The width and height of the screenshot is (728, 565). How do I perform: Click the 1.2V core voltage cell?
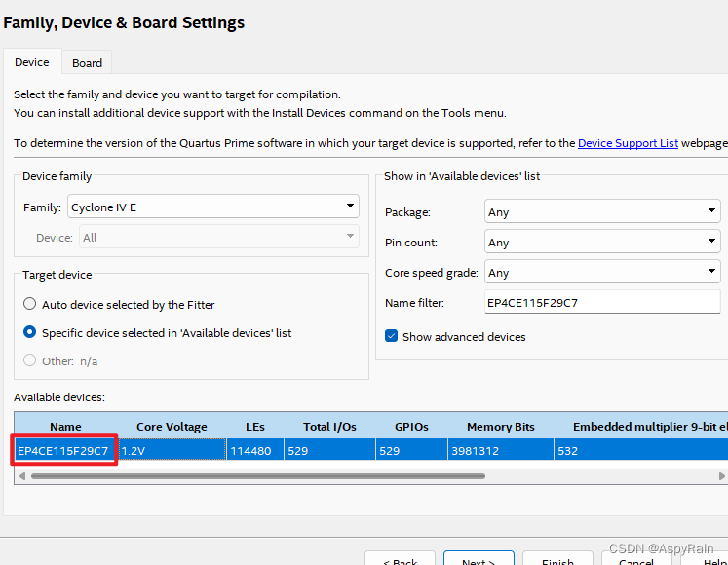coord(172,450)
